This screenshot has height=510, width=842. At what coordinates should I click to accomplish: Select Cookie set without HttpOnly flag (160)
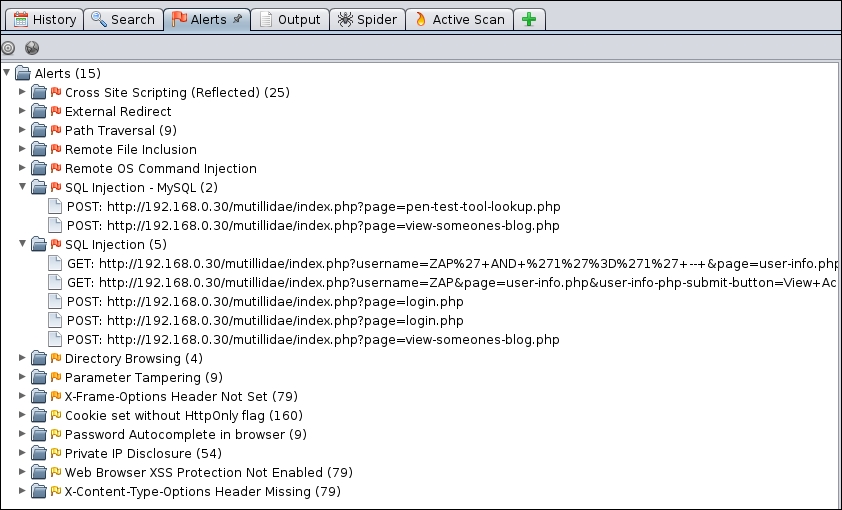[x=184, y=416]
